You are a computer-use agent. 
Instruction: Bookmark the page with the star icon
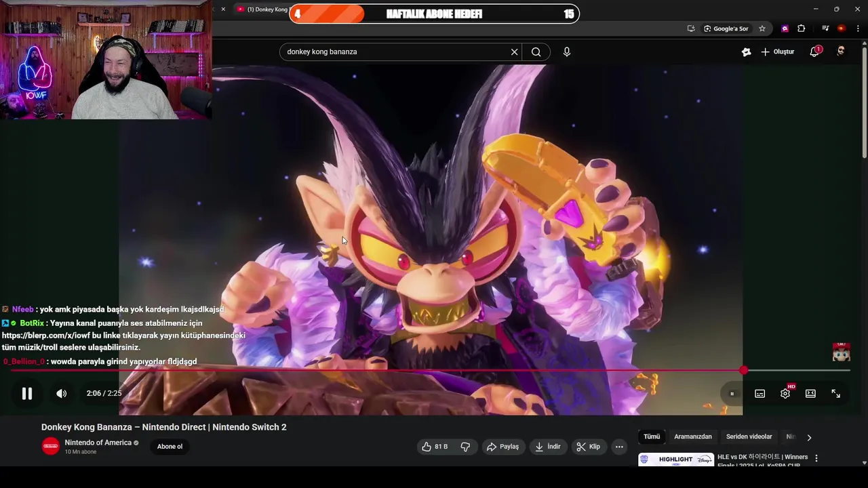coord(762,28)
